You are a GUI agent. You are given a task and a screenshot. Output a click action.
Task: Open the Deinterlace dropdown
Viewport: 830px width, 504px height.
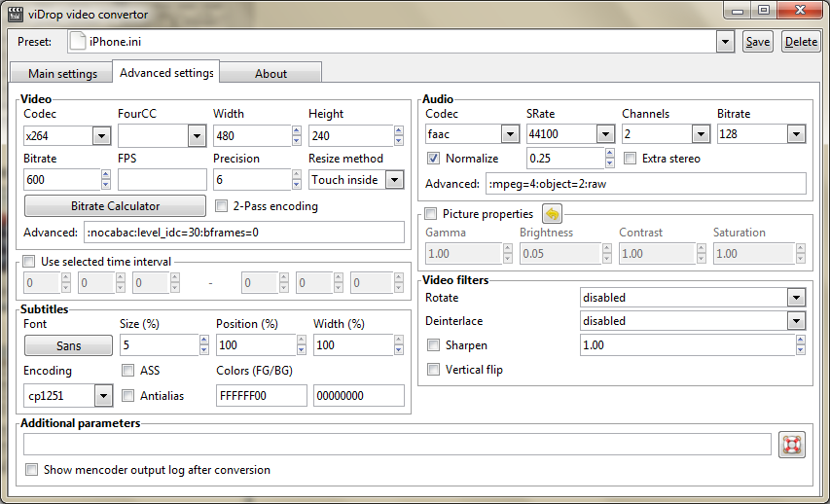coord(796,321)
